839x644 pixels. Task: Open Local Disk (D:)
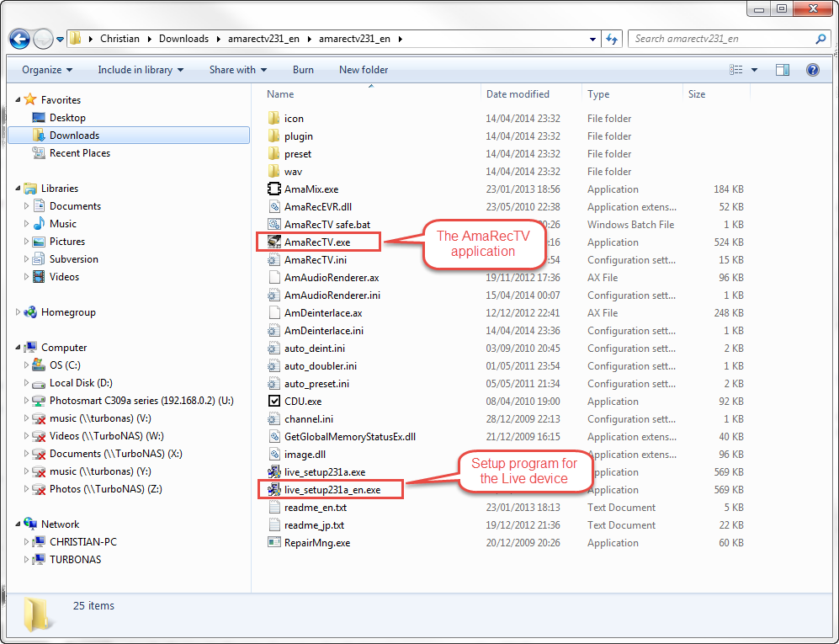(x=81, y=383)
